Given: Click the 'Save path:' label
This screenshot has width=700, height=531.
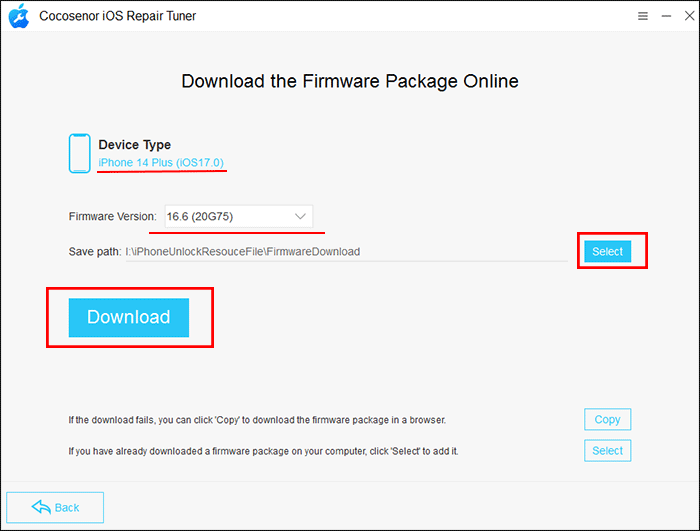Looking at the screenshot, I should click(x=95, y=252).
